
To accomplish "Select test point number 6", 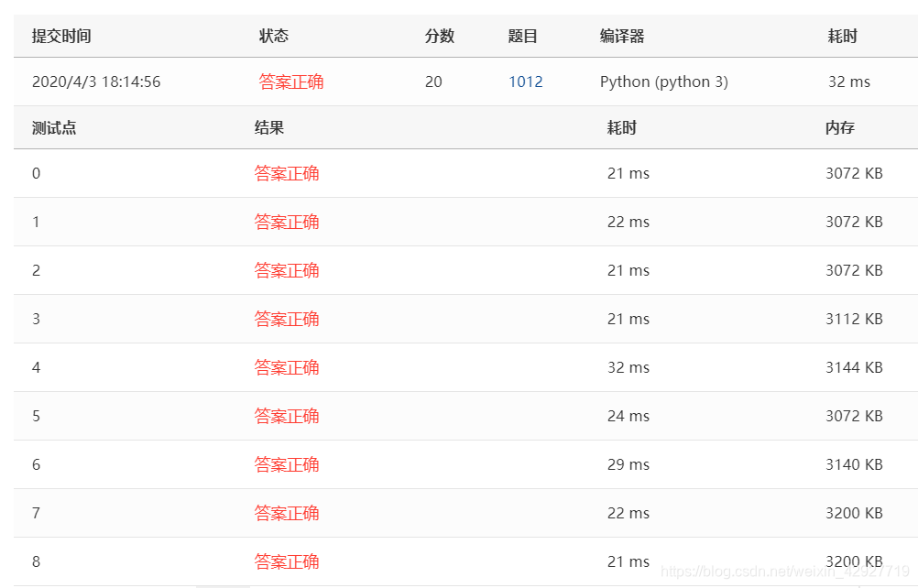I will tap(37, 464).
